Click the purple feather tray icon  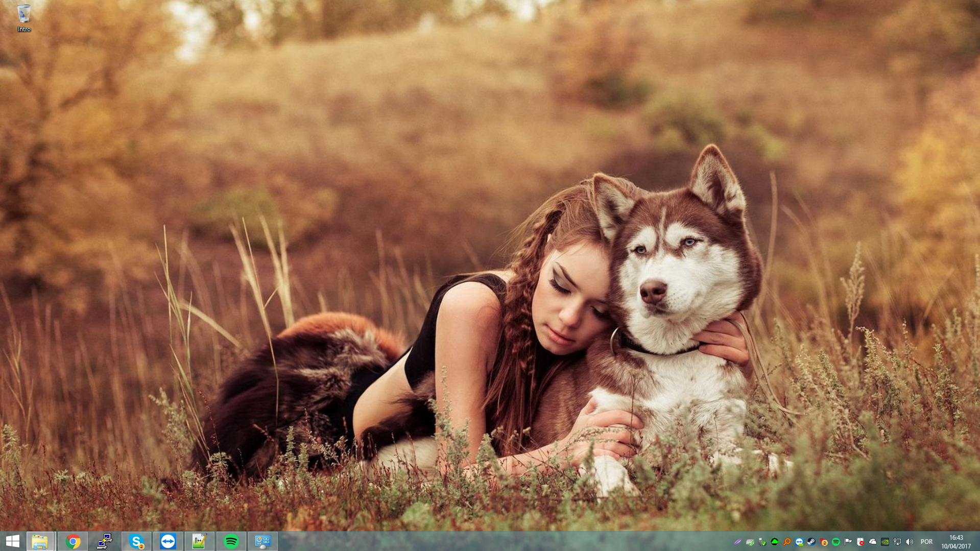tap(737, 542)
